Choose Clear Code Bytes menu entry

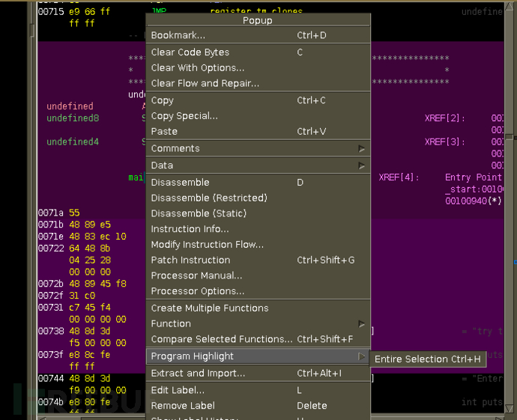tap(190, 52)
